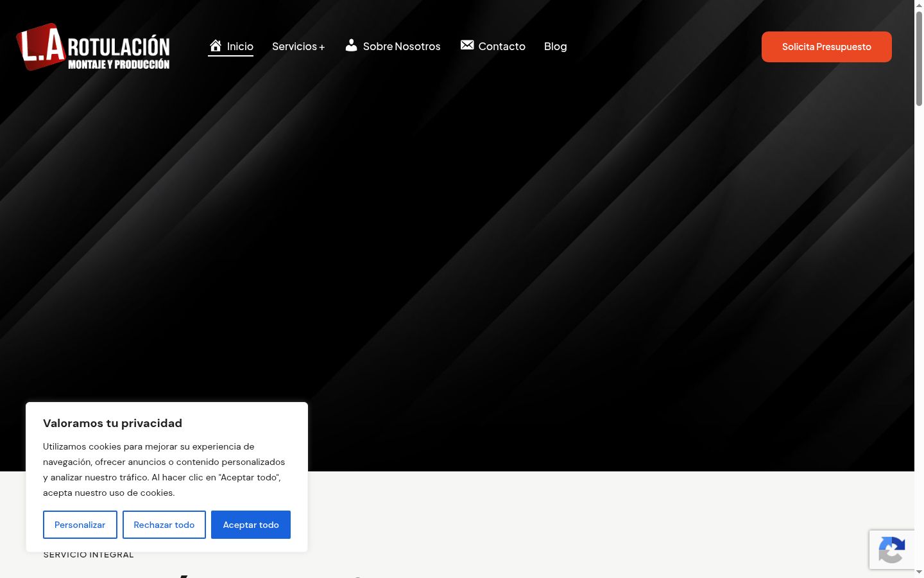Click the 'SERVICIO INTEGRAL' label
The height and width of the screenshot is (578, 924).
89,555
